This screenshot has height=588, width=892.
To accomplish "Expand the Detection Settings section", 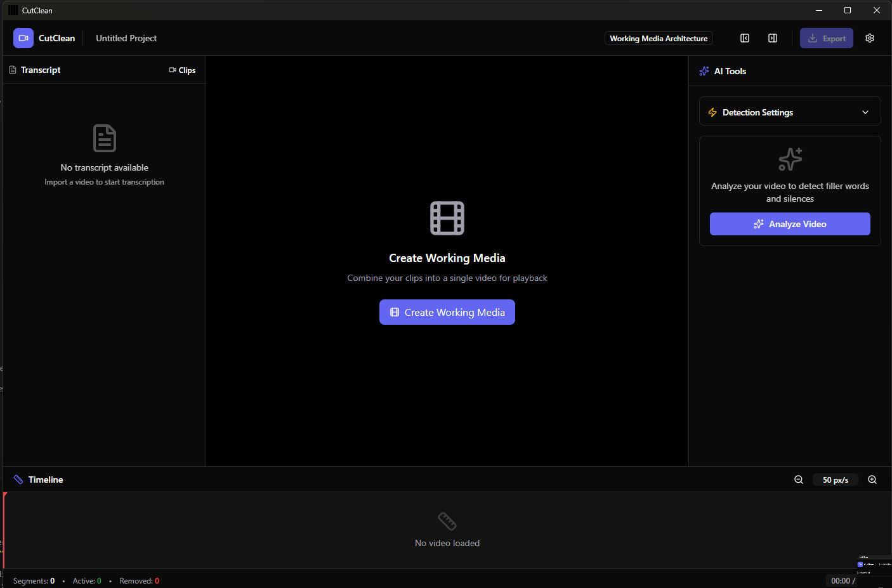I will point(758,112).
